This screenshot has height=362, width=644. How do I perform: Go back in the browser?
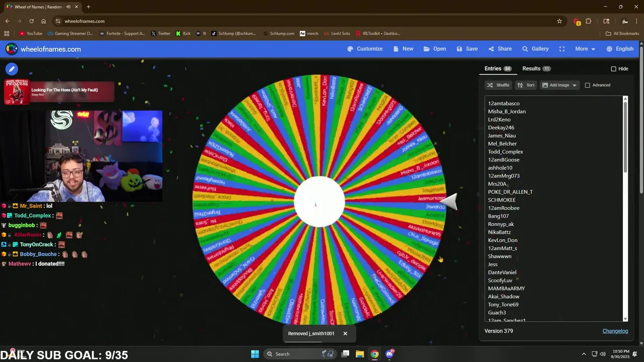(7, 21)
